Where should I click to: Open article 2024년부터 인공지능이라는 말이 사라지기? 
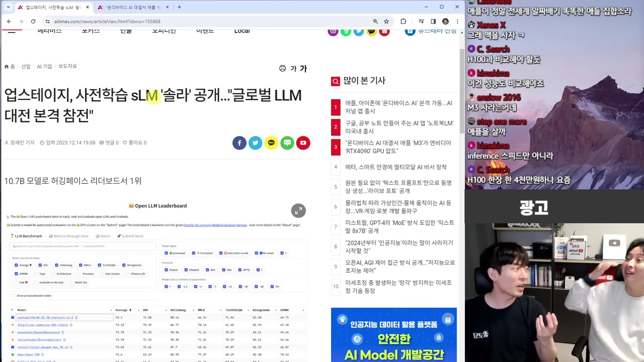399,247
